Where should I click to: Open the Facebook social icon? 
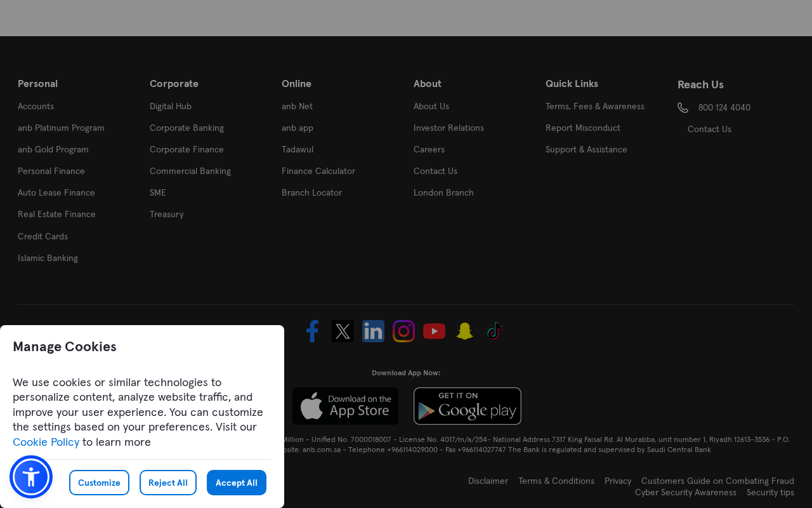312,331
